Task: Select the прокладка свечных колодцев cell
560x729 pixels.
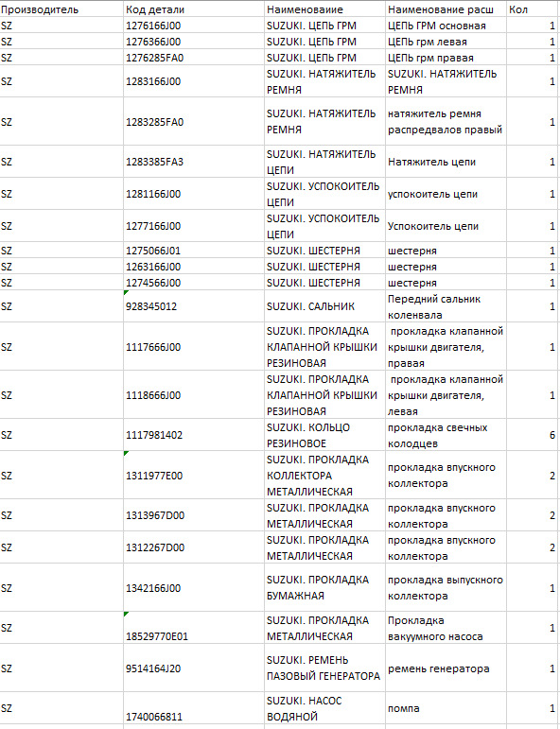Action: pyautogui.click(x=446, y=435)
